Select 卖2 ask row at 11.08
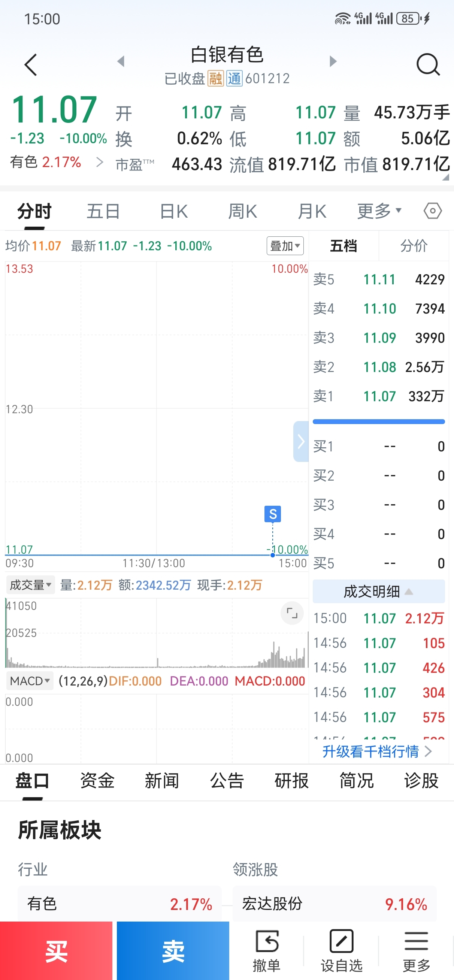 379,367
